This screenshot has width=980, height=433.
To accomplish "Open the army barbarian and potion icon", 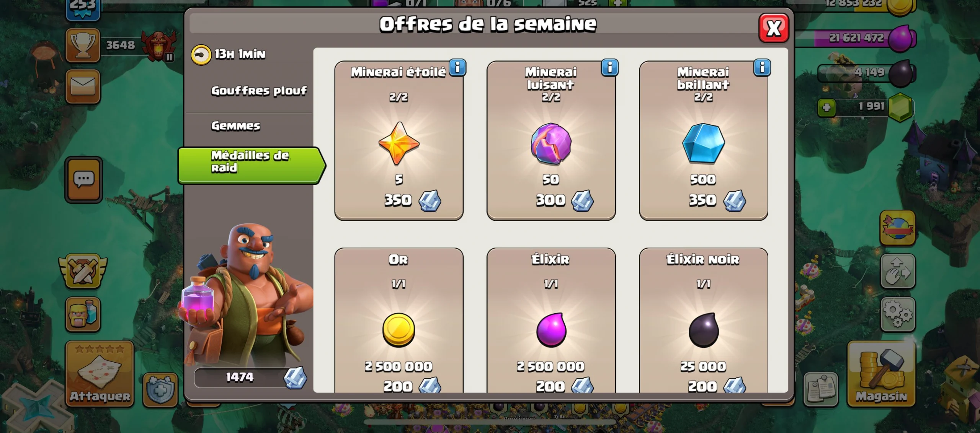I will click(x=83, y=314).
